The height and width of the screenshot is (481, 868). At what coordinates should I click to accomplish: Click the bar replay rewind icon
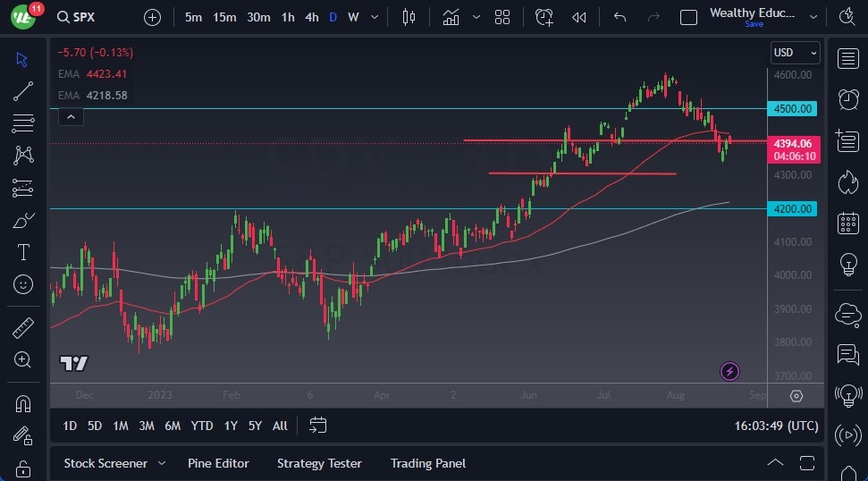click(579, 17)
